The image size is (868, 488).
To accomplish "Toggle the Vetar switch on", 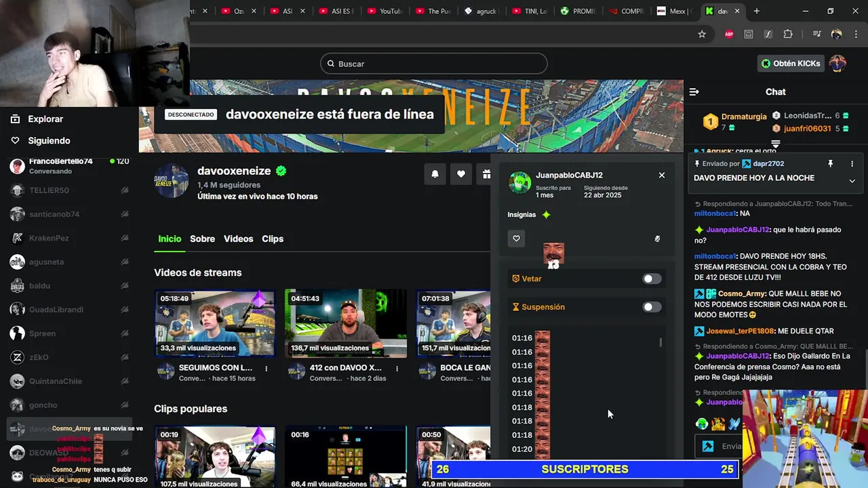I will 652,279.
